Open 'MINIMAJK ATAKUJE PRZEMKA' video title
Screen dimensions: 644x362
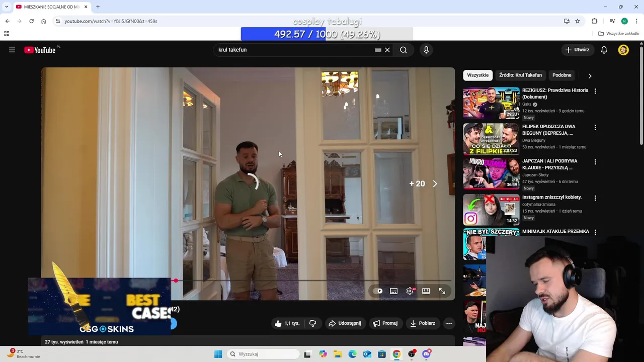pos(555,231)
